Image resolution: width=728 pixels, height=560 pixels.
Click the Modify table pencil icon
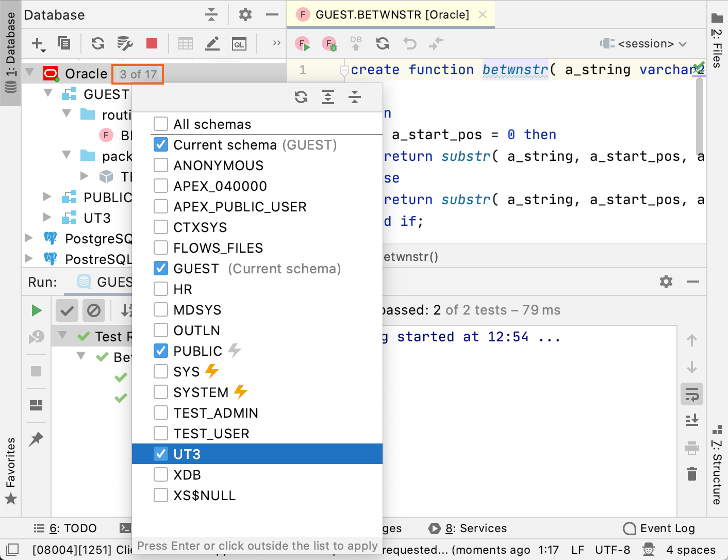(212, 43)
